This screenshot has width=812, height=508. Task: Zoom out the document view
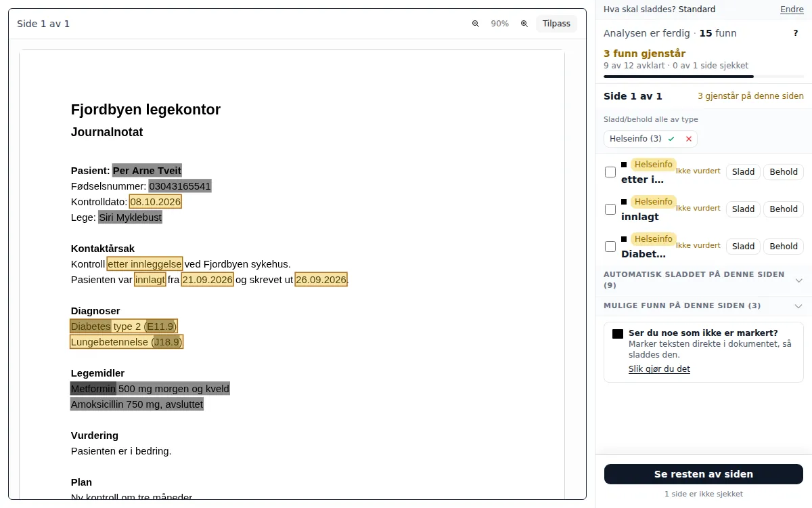point(475,24)
